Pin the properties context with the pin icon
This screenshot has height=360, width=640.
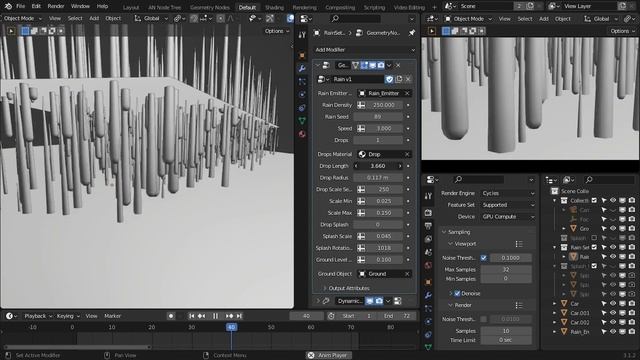(411, 33)
